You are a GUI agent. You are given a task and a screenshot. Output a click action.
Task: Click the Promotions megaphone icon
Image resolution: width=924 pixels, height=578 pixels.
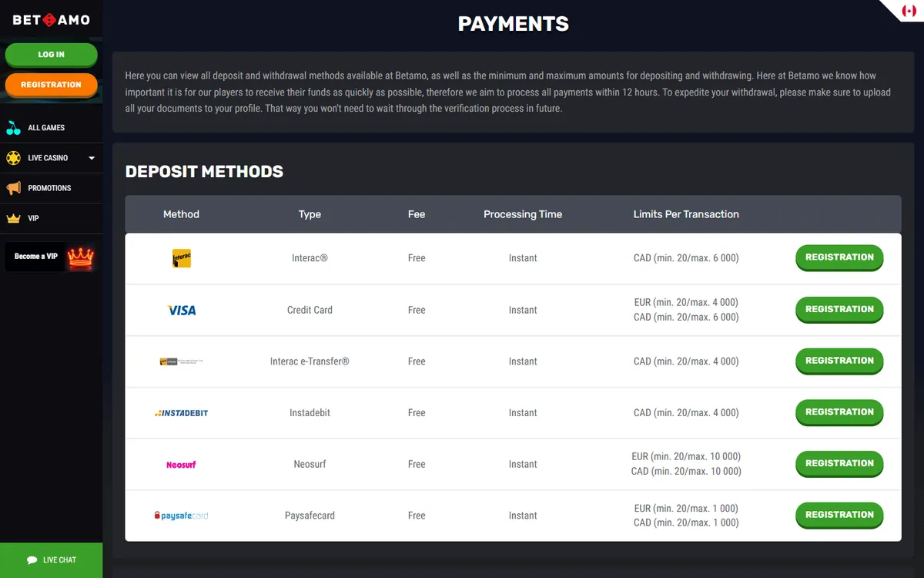click(13, 188)
